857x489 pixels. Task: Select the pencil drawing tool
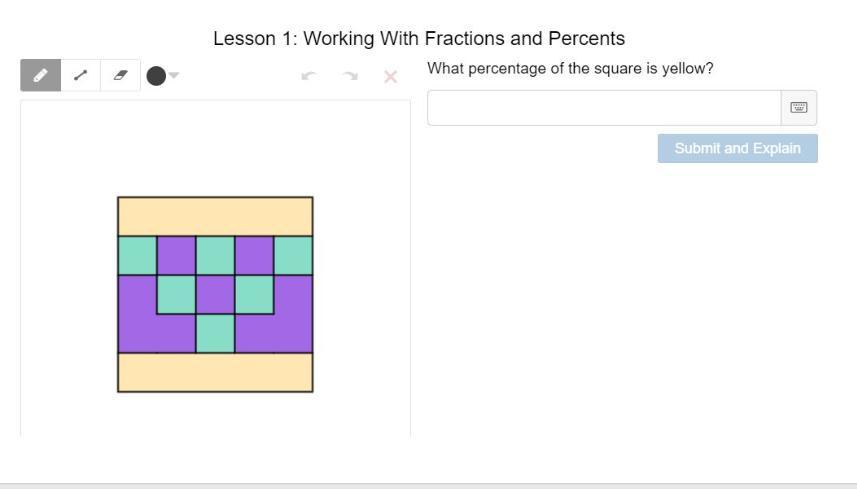click(40, 76)
